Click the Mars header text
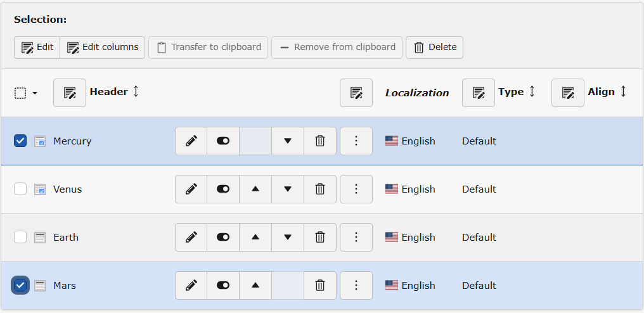Screen dimensions: 644x313 click(65, 286)
